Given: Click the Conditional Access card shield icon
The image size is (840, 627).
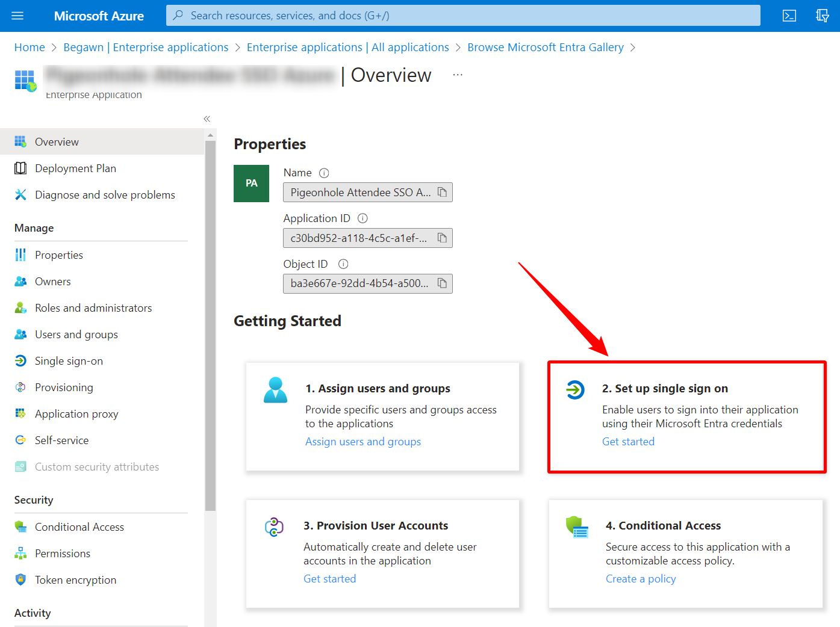Looking at the screenshot, I should point(577,527).
